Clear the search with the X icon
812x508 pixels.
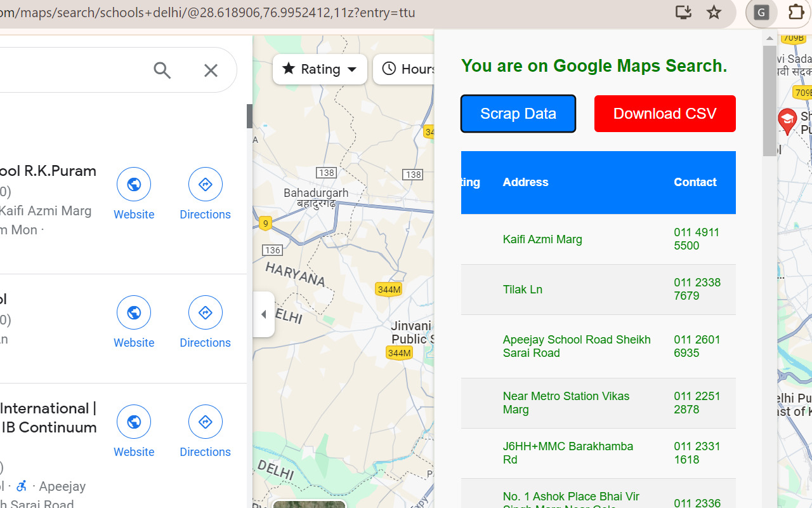click(x=211, y=70)
